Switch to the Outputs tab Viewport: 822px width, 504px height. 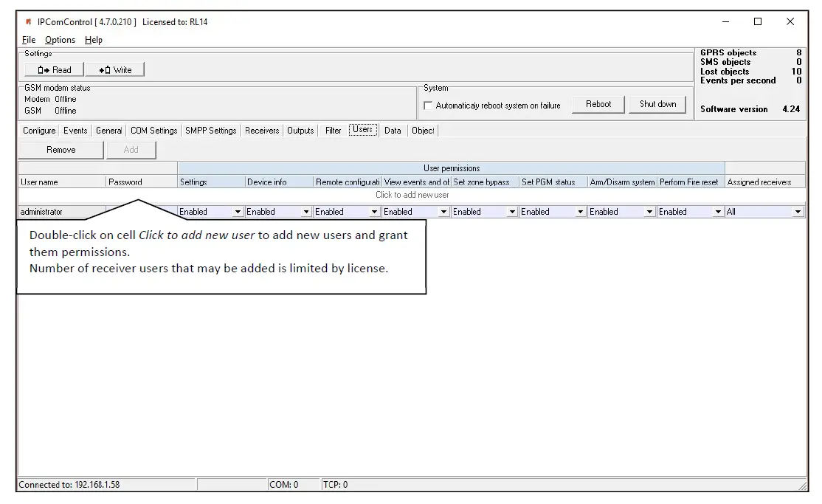pyautogui.click(x=300, y=131)
